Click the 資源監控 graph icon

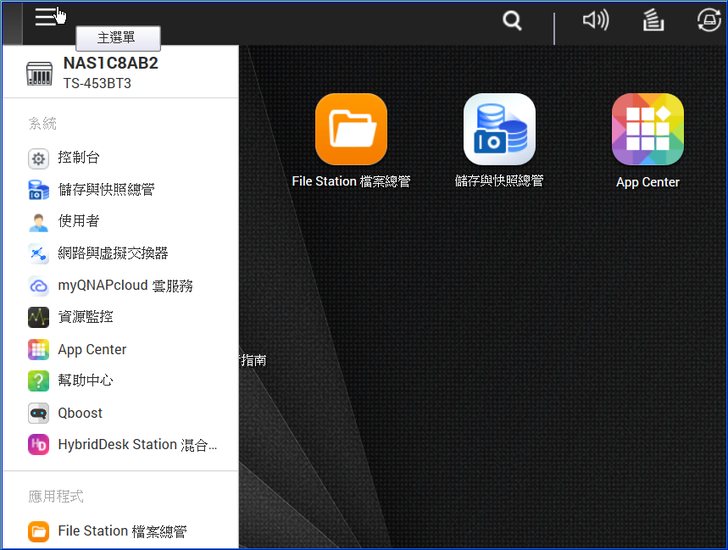[39, 317]
